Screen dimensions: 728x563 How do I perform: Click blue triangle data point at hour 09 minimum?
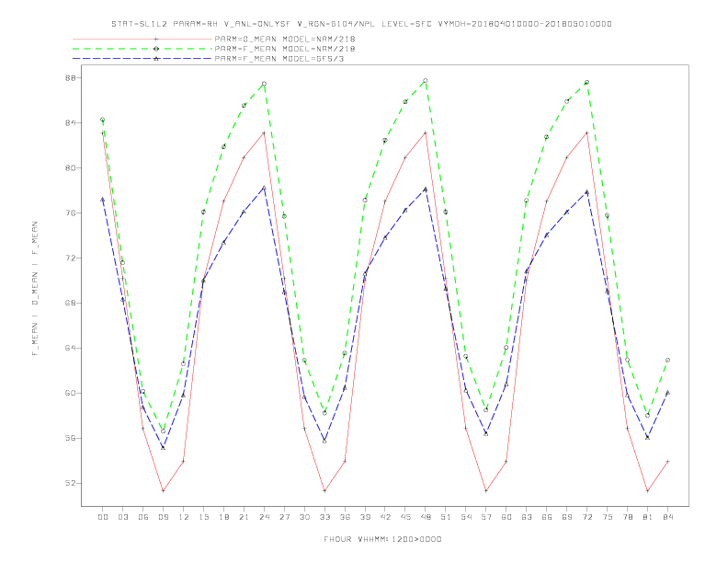tap(163, 447)
